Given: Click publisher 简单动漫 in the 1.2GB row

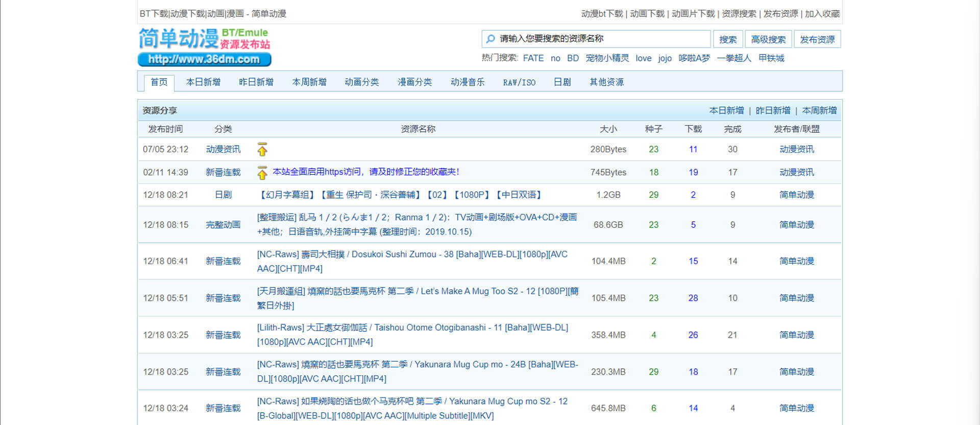Looking at the screenshot, I should click(x=797, y=195).
